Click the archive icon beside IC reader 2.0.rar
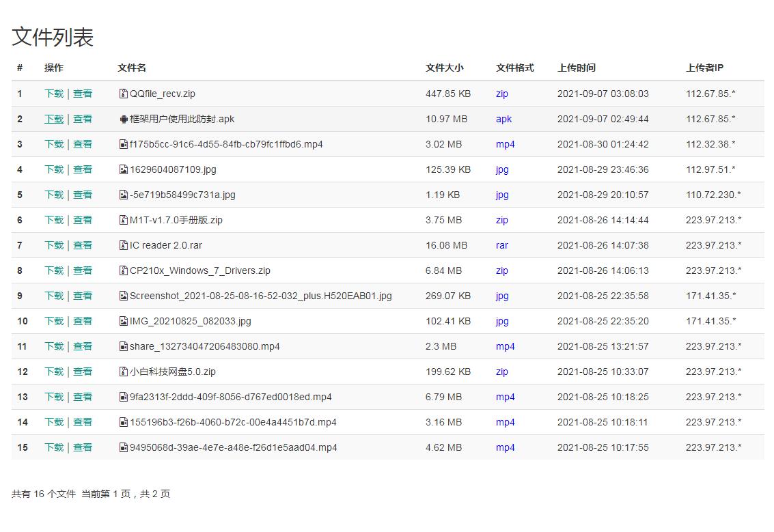 [124, 245]
